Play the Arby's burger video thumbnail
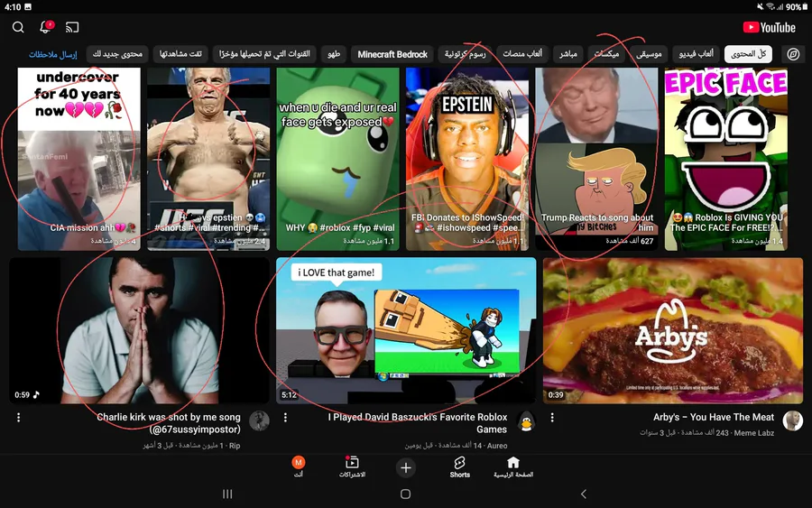The height and width of the screenshot is (508, 812). (x=673, y=330)
